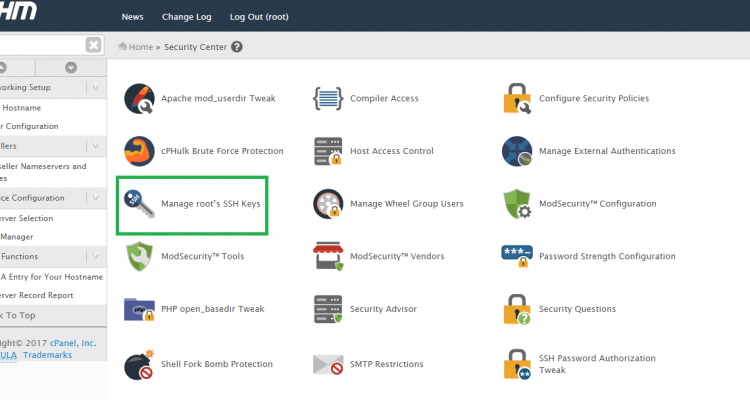Open Reseller Nameservers sidebar item
Screen dimensions: 750x400
tap(43, 172)
